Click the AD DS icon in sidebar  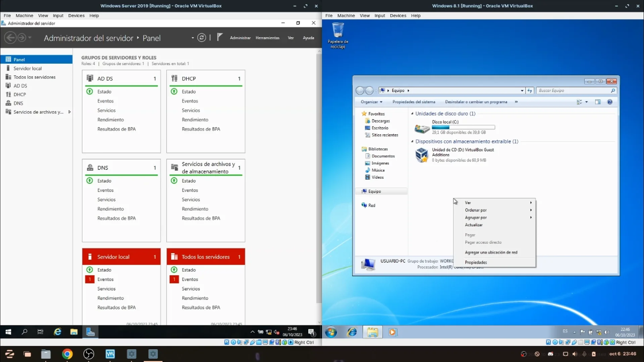tap(8, 85)
